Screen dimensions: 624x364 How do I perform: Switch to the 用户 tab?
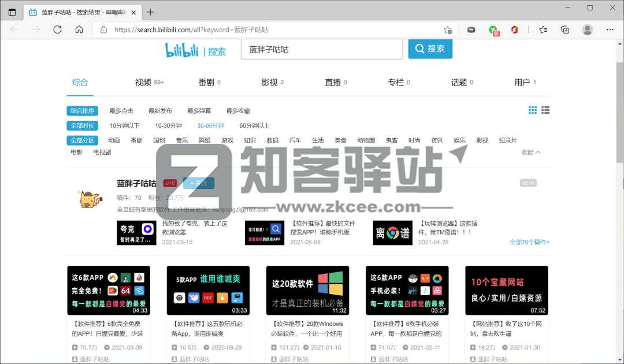[523, 82]
